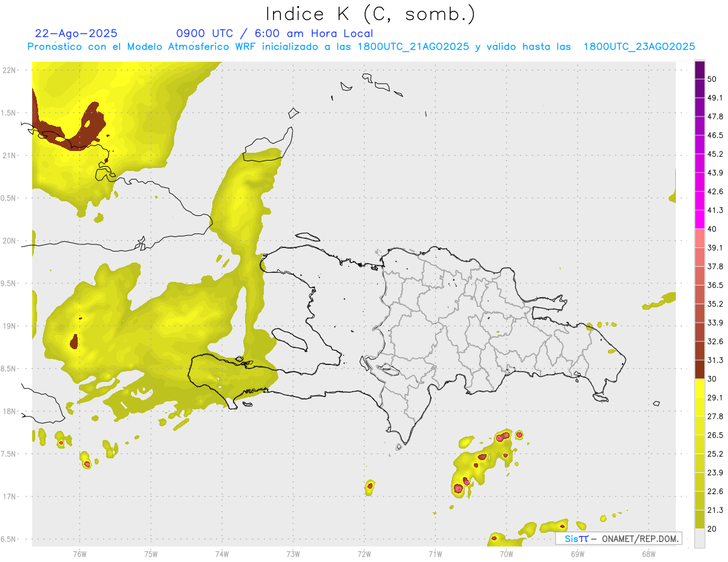Click the '22N' latitude label

tap(9, 70)
